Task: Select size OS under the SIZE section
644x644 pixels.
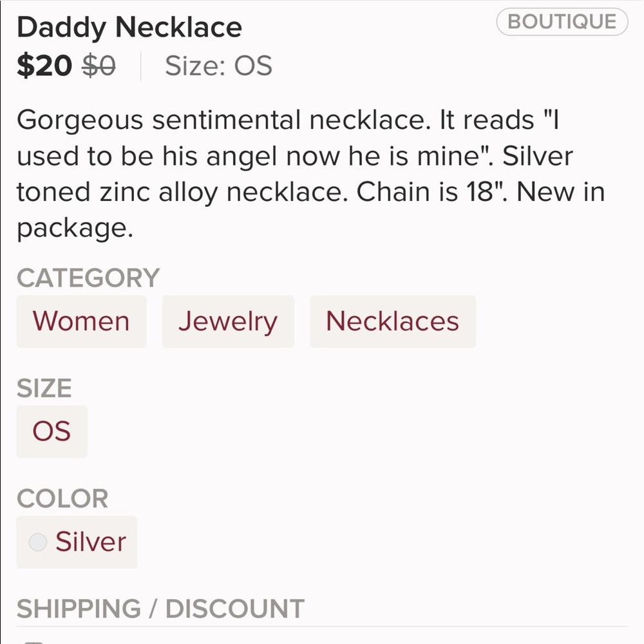Action: [x=52, y=431]
